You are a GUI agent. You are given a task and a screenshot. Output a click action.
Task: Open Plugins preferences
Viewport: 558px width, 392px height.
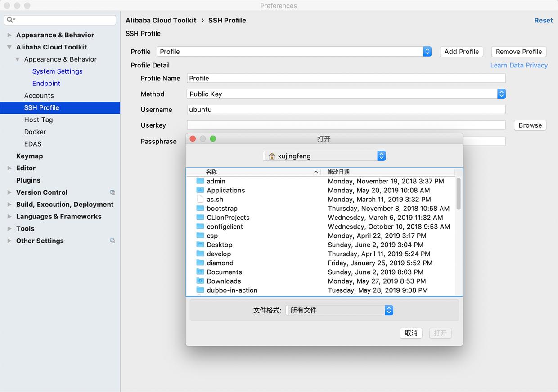click(28, 180)
